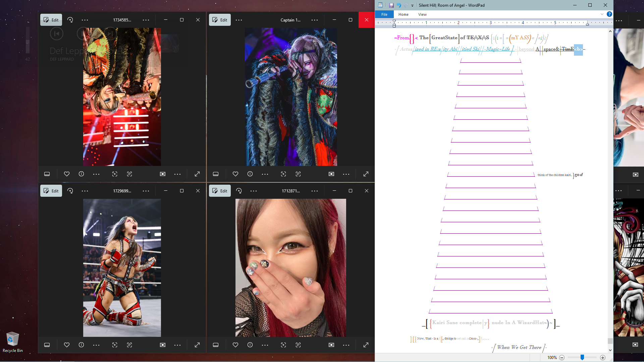This screenshot has height=362, width=644.
Task: Rotate the 1734585 photo
Action: point(70,20)
